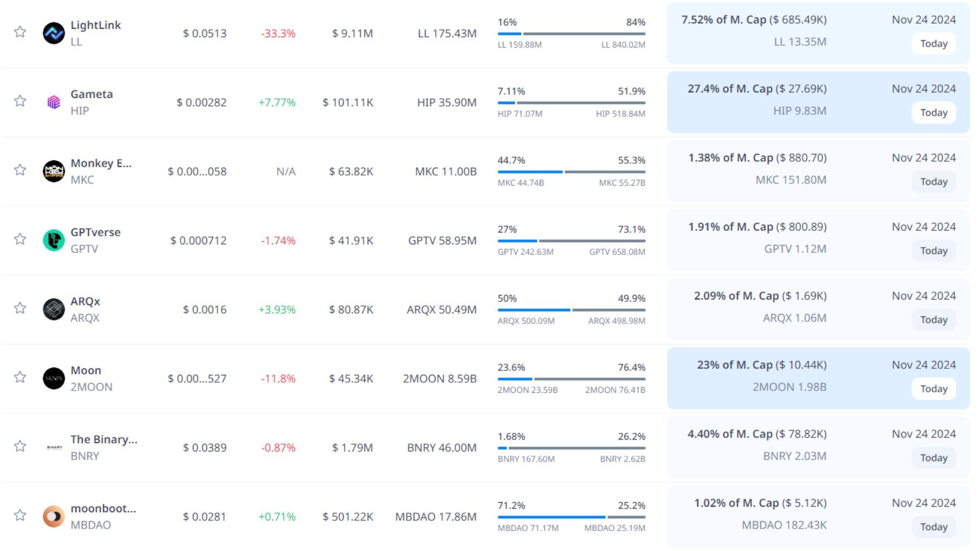Click the moonboot orange logo icon
This screenshot has height=551, width=980.
tap(54, 516)
